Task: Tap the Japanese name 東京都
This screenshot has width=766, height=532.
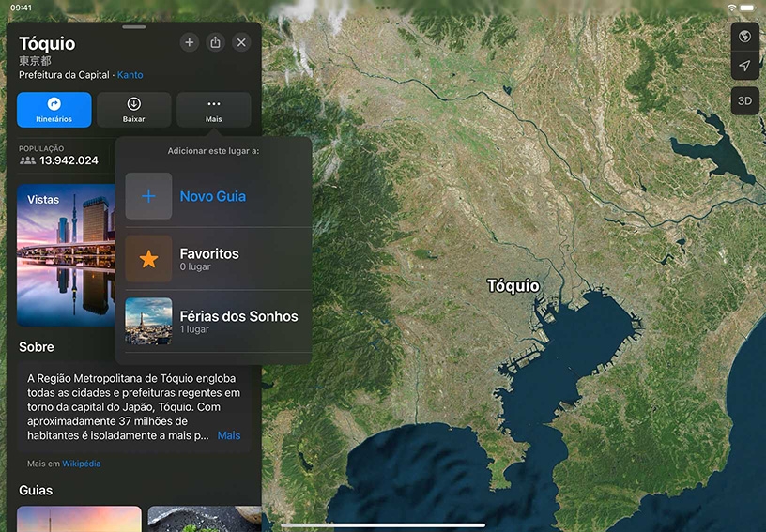Action: [35, 61]
